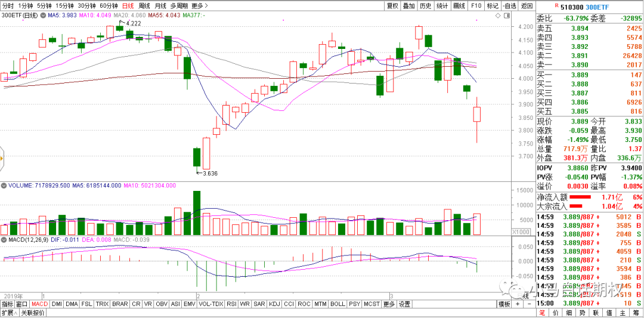Select the DMA indicator tab
This screenshot has height=318, width=644.
click(x=72, y=304)
